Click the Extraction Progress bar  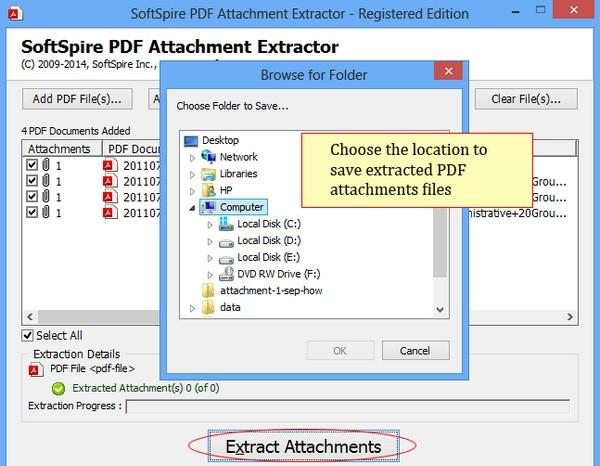point(348,407)
